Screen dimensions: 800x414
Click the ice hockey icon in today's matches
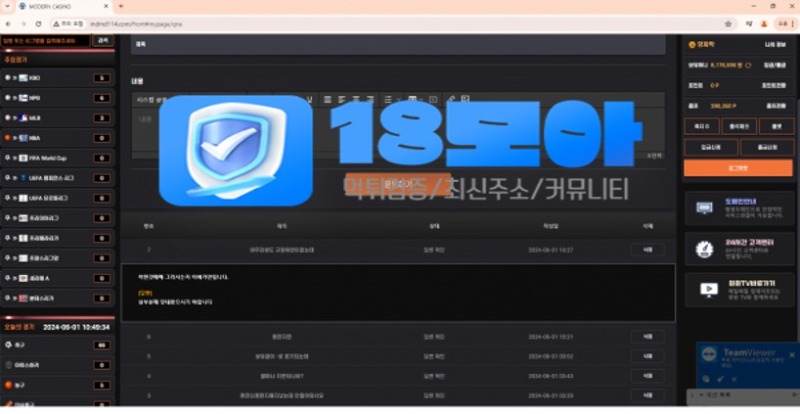8,365
